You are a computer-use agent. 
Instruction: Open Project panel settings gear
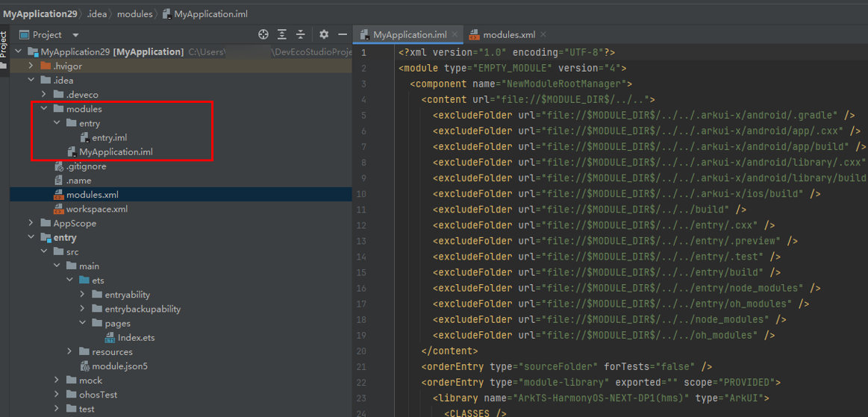click(324, 35)
